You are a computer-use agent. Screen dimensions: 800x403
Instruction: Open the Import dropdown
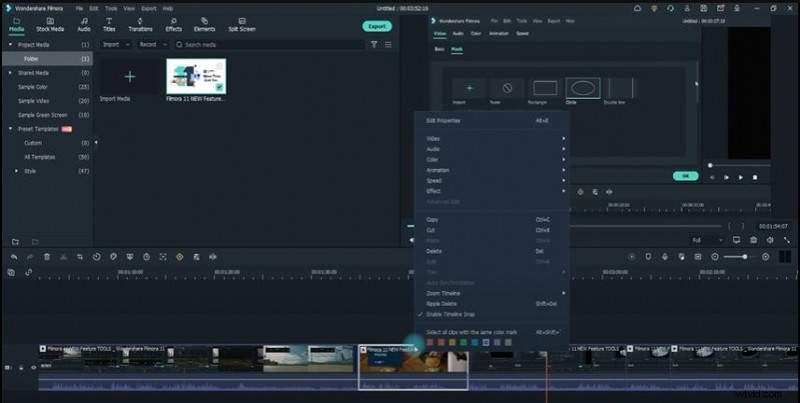(116, 45)
